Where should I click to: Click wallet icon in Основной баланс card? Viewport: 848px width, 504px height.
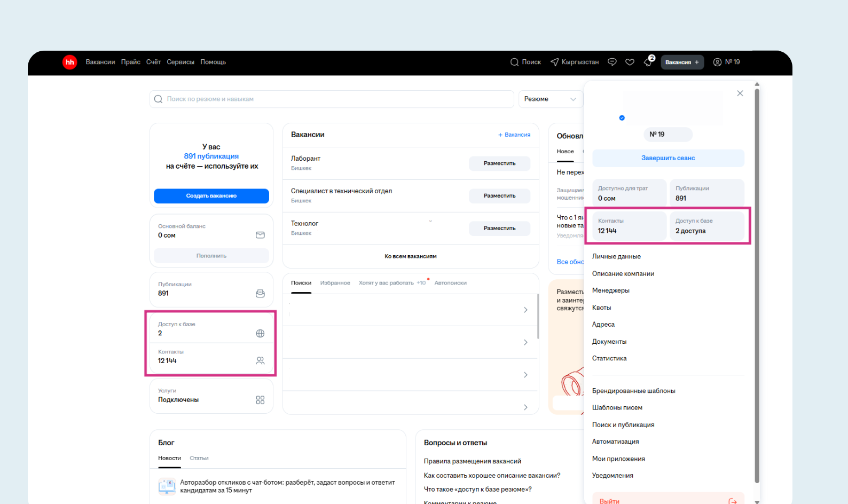point(260,235)
